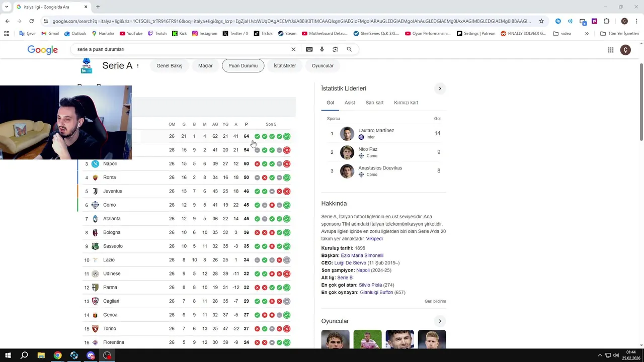The height and width of the screenshot is (362, 644).
Task: Go back with the browser back arrow
Action: click(x=7, y=21)
